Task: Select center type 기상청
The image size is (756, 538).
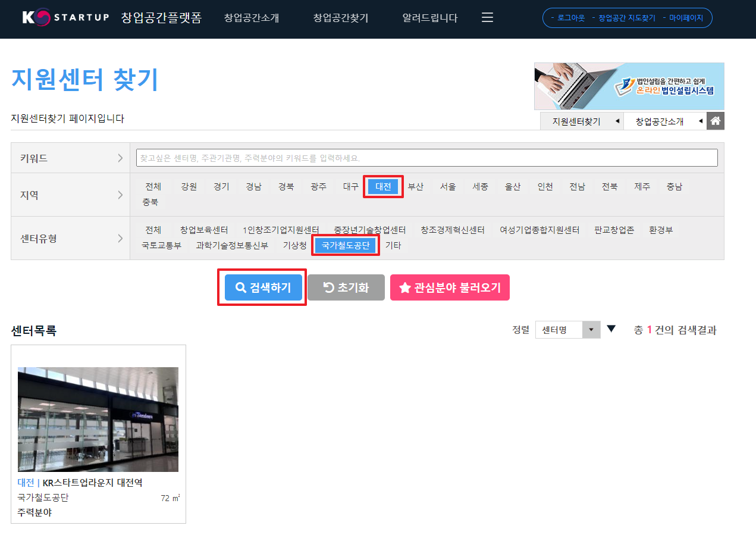Action: pyautogui.click(x=295, y=245)
